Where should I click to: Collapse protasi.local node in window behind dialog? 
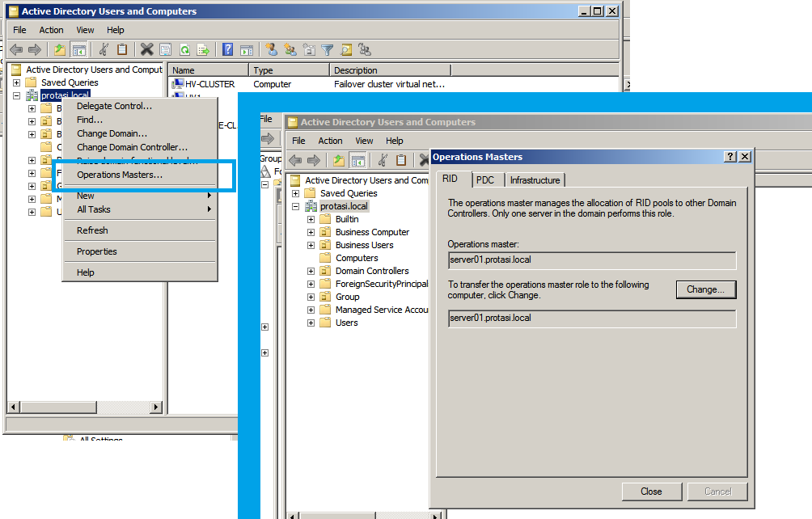tap(296, 206)
